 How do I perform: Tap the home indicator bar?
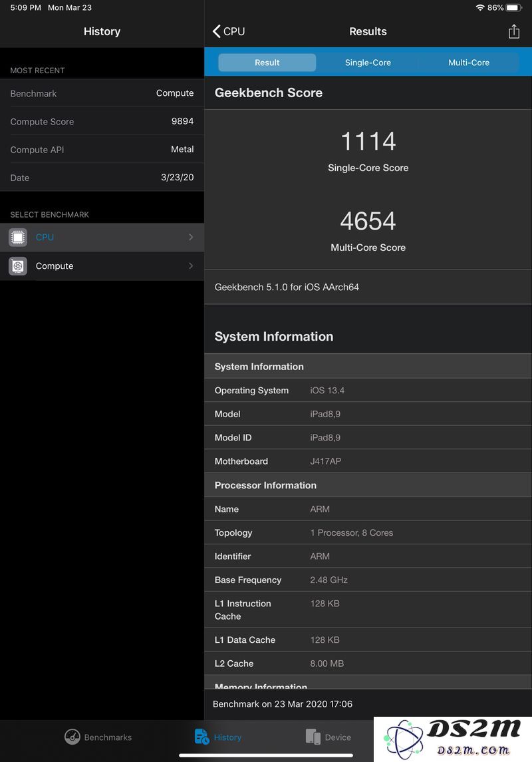click(266, 756)
